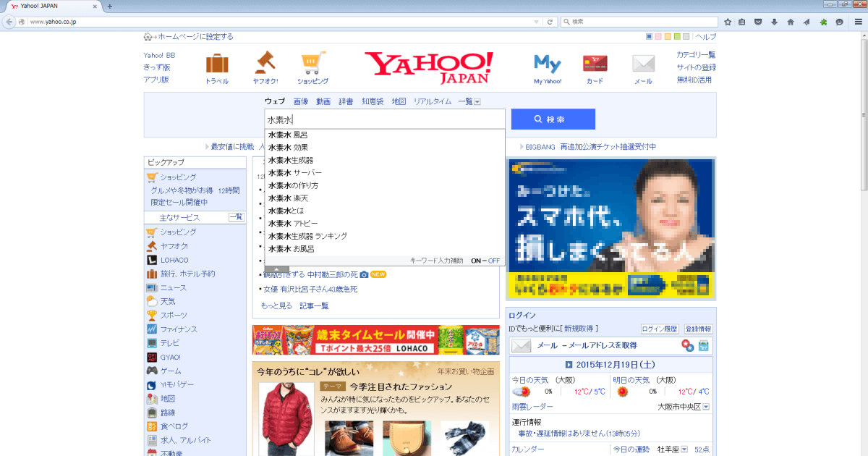Viewport: 868px width, 456px height.
Task: Choose the pink page color theme swatch
Action: tap(658, 37)
